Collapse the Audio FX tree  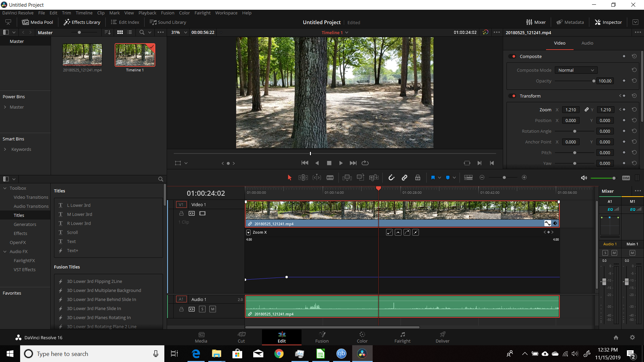(x=5, y=251)
